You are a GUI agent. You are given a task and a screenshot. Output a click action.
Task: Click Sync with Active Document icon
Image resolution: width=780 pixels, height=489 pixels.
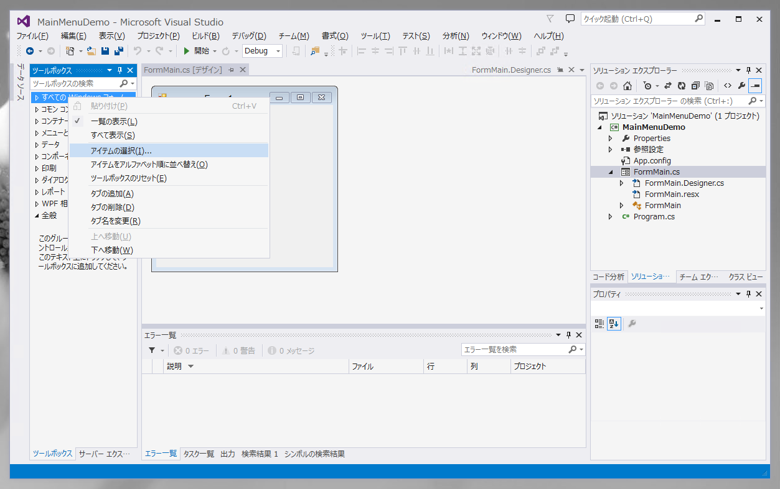coord(668,86)
